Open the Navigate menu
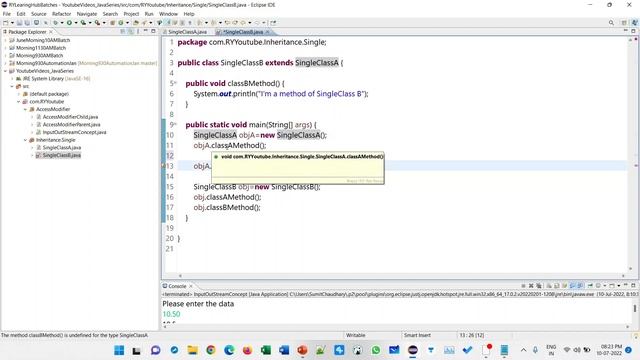 (87, 14)
